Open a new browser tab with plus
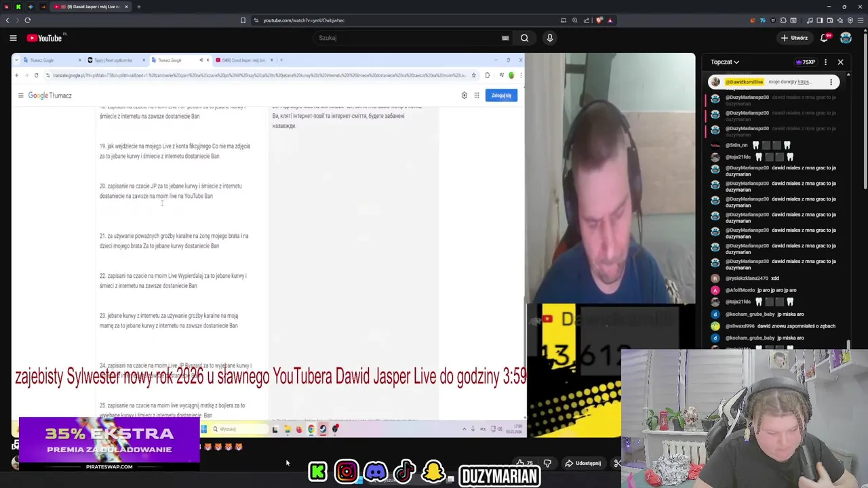 138,7
